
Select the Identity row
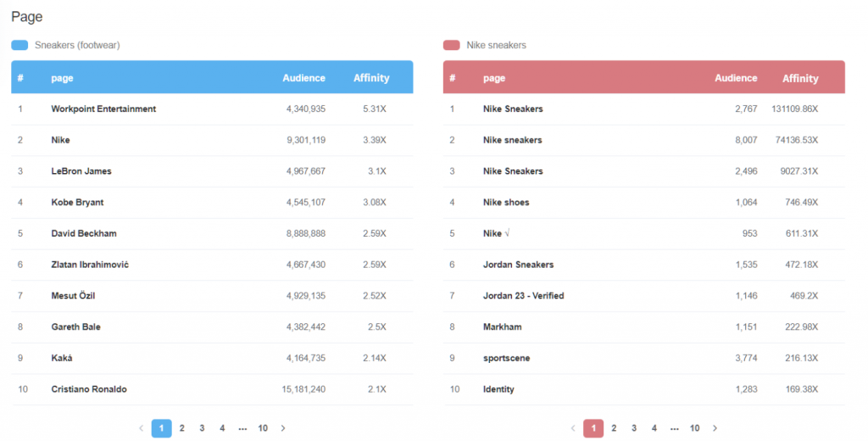[x=644, y=389]
